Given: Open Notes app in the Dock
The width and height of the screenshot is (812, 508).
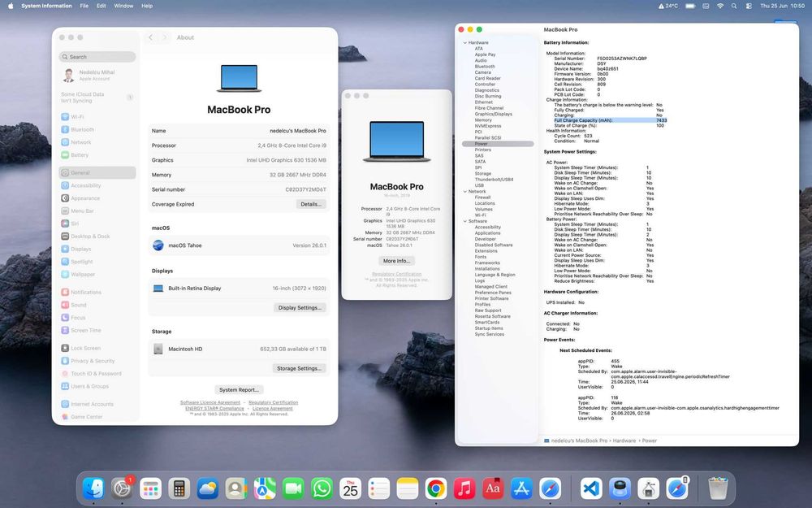Looking at the screenshot, I should [x=408, y=488].
